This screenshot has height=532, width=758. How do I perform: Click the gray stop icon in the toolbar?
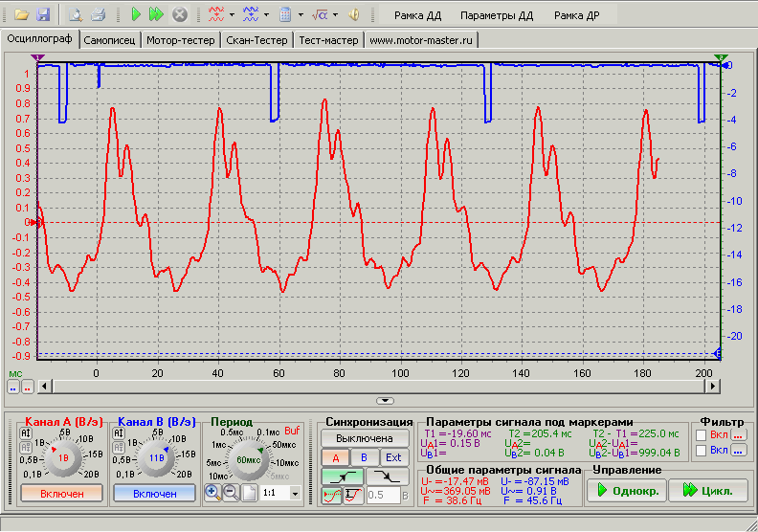179,15
